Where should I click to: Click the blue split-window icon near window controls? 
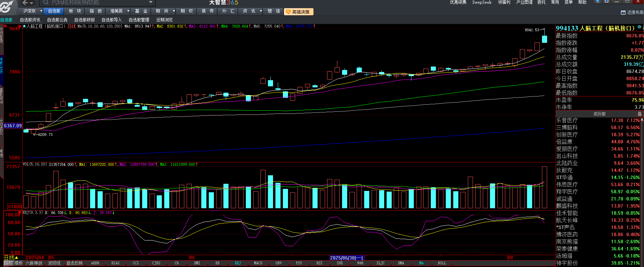coord(597,2)
